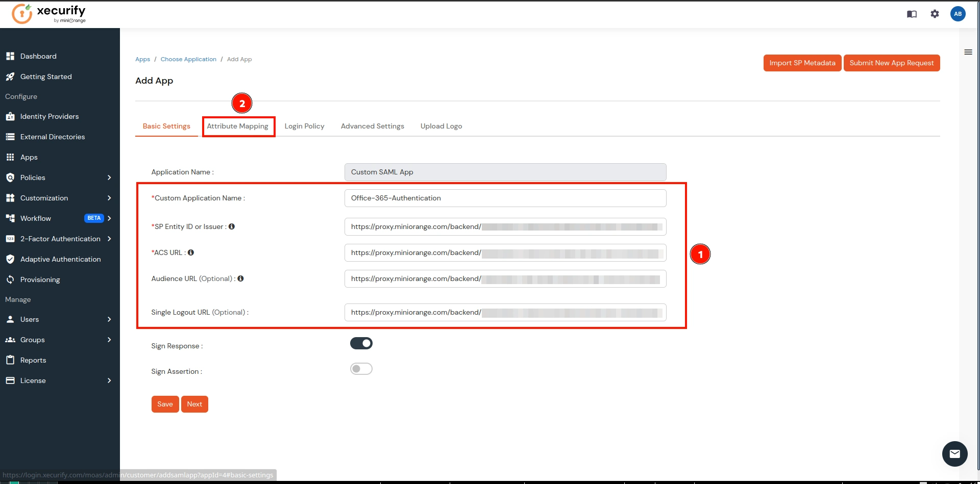Expand the License menu

point(33,380)
